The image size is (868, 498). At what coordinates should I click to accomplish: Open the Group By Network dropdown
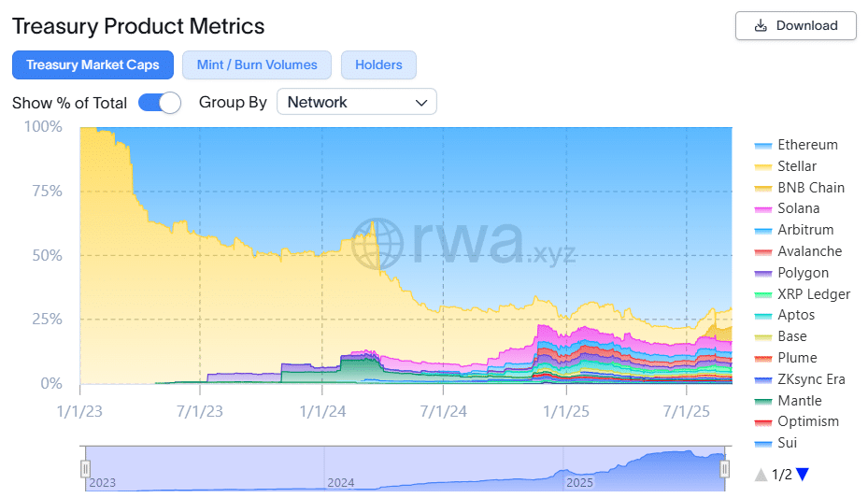[x=356, y=103]
